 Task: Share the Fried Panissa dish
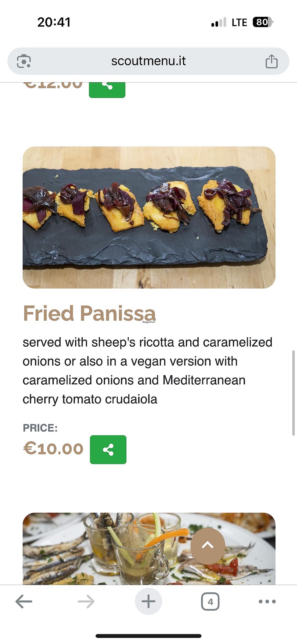click(108, 449)
